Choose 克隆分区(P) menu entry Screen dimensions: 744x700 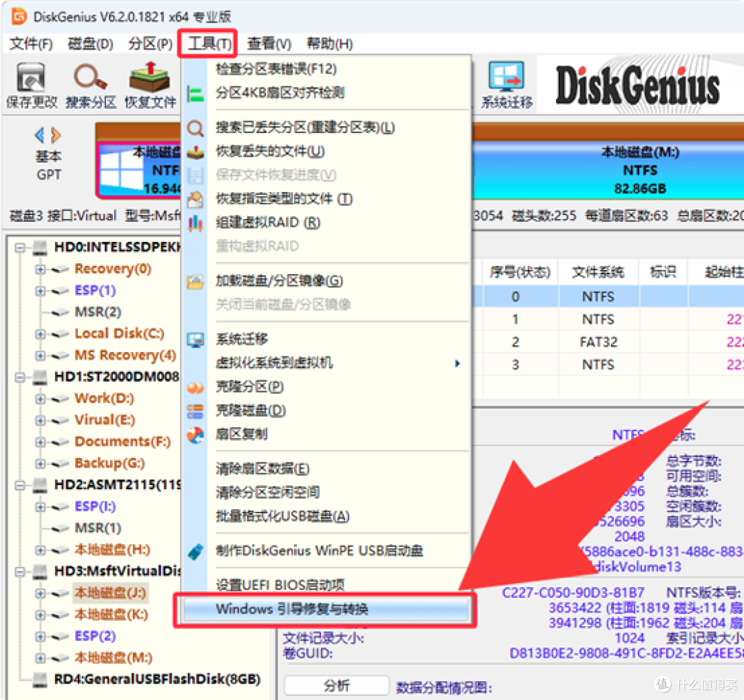coord(249,387)
